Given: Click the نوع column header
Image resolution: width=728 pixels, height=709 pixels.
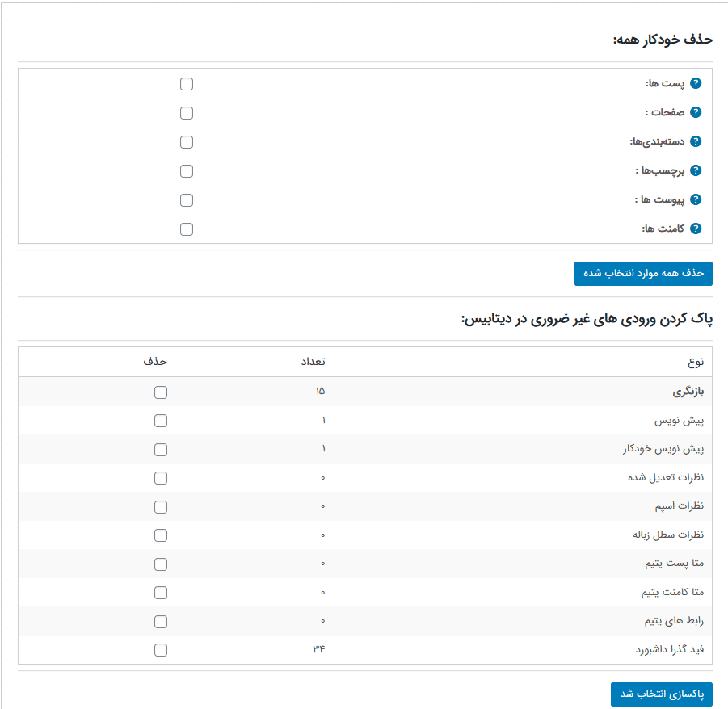Looking at the screenshot, I should pyautogui.click(x=696, y=362).
